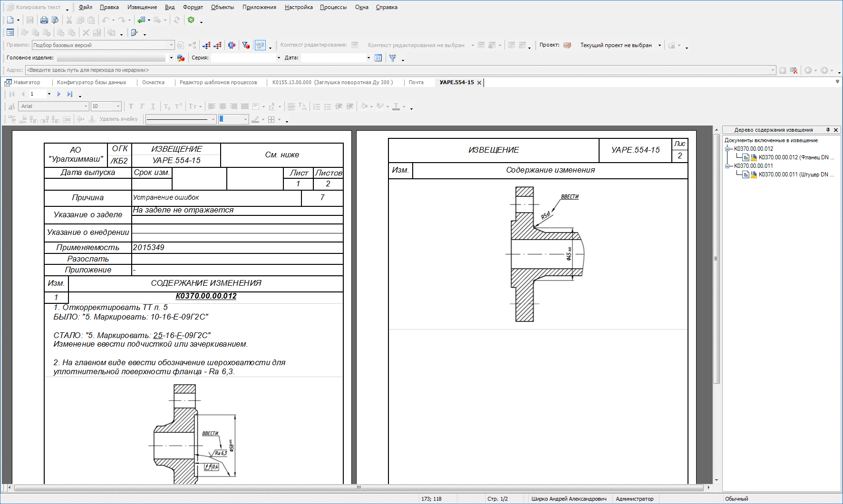
Task: Click the Print icon in toolbar
Action: (44, 20)
